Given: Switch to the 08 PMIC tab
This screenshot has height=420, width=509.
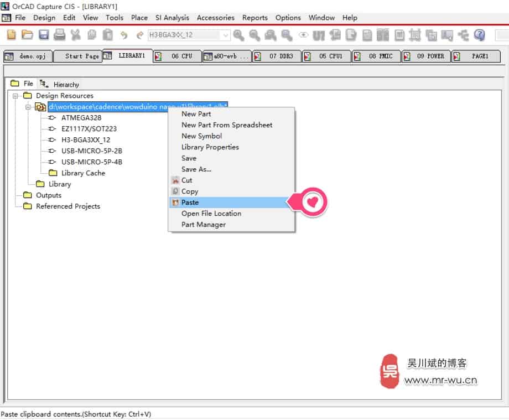Looking at the screenshot, I should 376,56.
